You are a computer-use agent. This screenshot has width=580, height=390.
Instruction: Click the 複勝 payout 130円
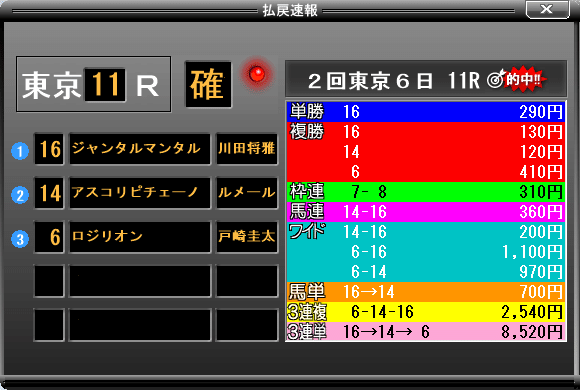541,132
